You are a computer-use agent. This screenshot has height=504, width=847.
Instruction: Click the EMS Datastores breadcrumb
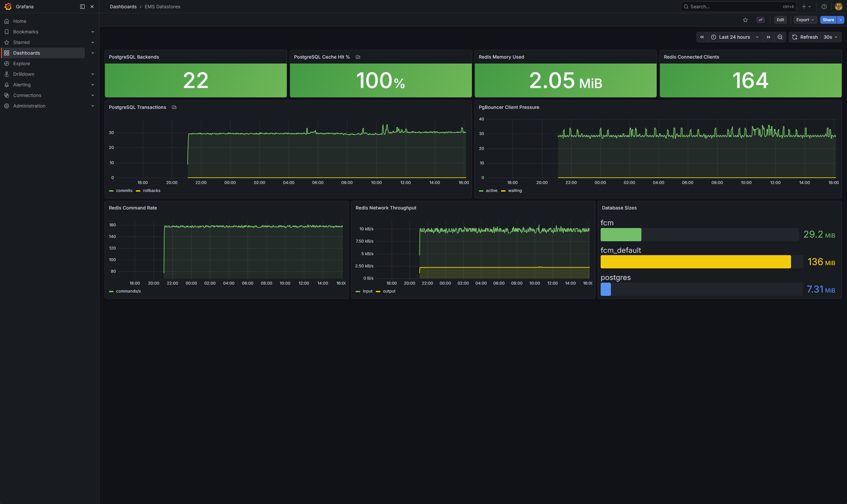point(162,6)
